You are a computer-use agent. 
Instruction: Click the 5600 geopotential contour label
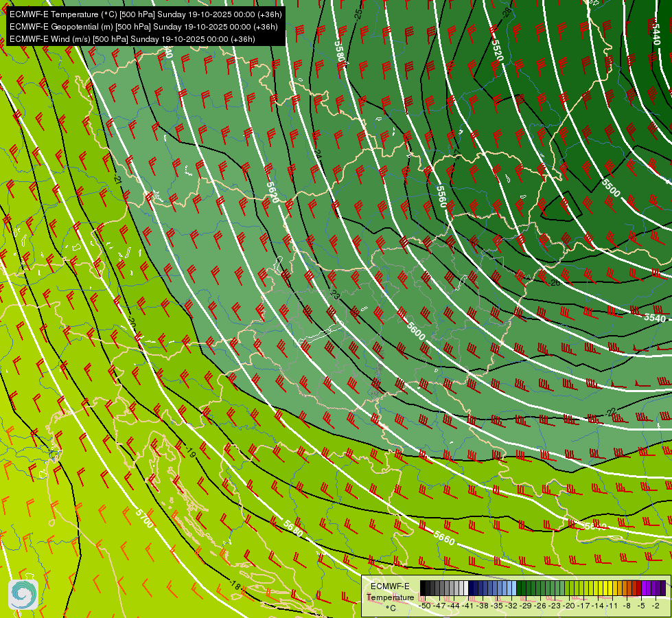[x=416, y=331]
